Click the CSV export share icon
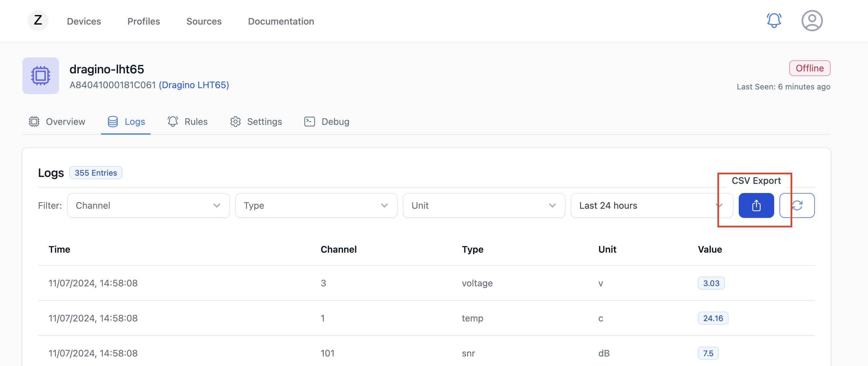 tap(756, 205)
